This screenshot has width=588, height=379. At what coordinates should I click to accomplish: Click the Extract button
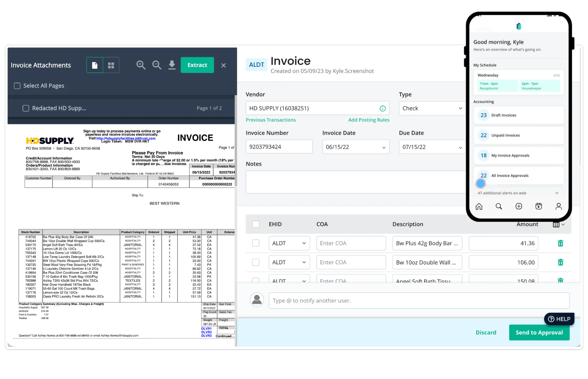[x=197, y=65]
